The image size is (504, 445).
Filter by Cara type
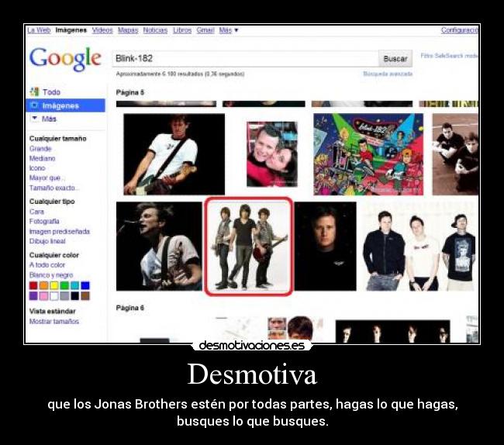[x=36, y=212]
